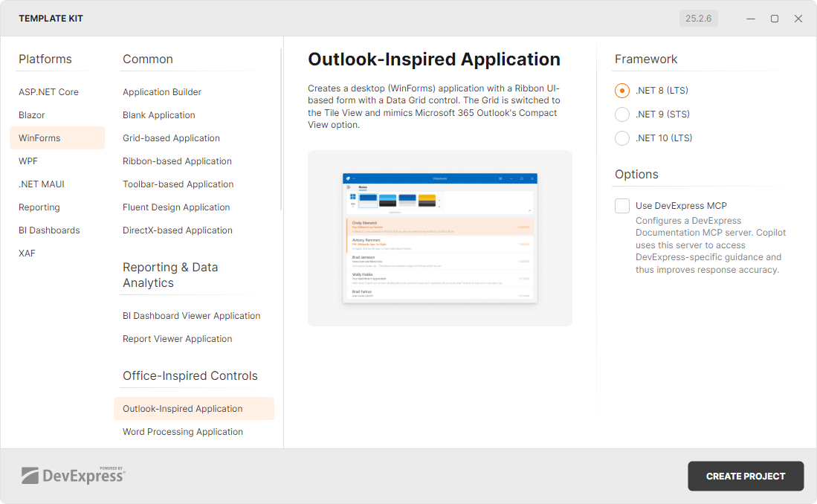Click the 25.2.6 version badge
This screenshot has width=817, height=504.
click(x=698, y=19)
